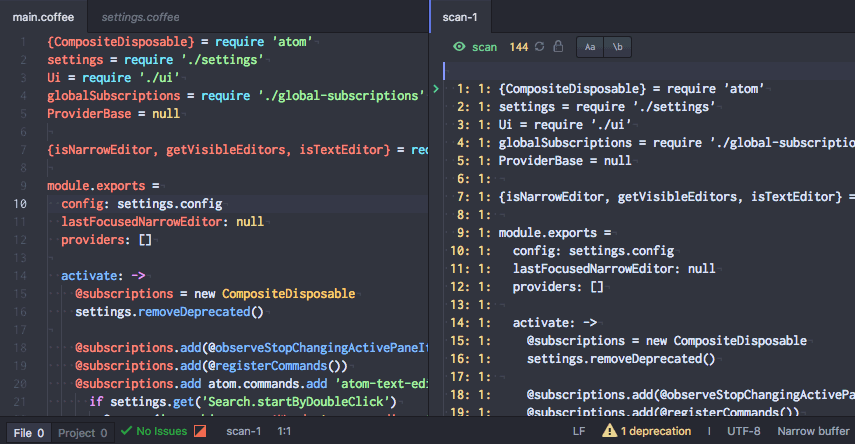Click 'module.exports =' line in main.coffee
The image size is (855, 444).
click(103, 185)
